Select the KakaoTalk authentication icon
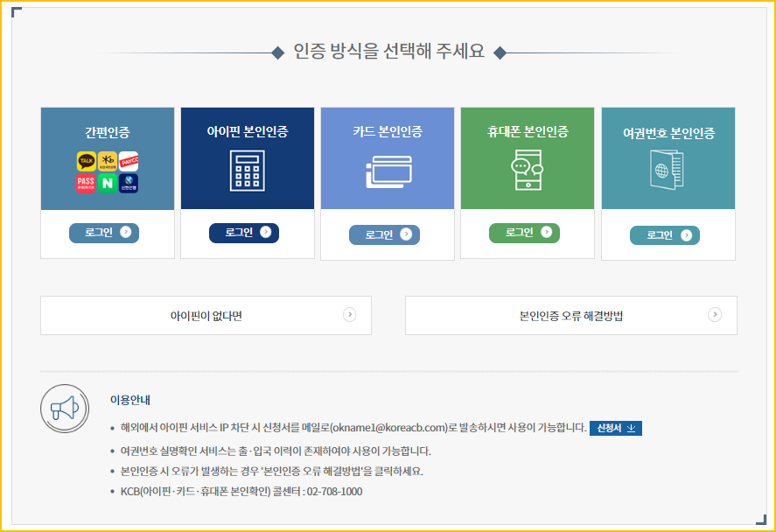 (x=87, y=161)
